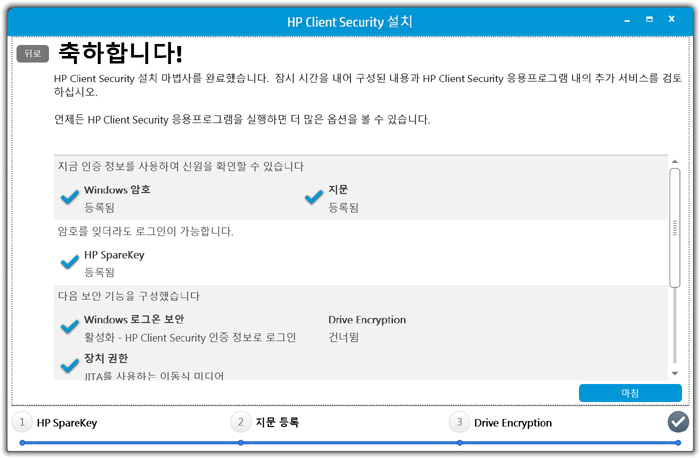The height and width of the screenshot is (458, 700).
Task: Click the 지문 checkmark icon
Action: point(314,198)
